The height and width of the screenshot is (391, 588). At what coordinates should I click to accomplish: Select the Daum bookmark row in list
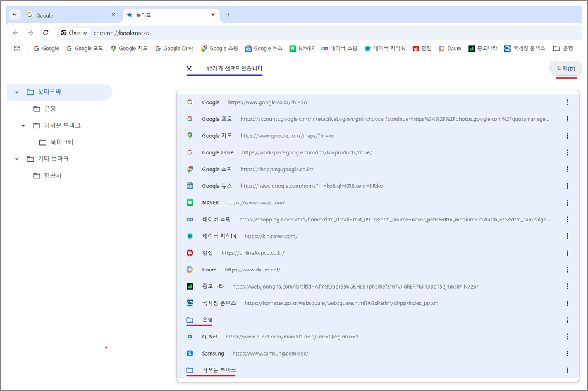click(x=378, y=270)
